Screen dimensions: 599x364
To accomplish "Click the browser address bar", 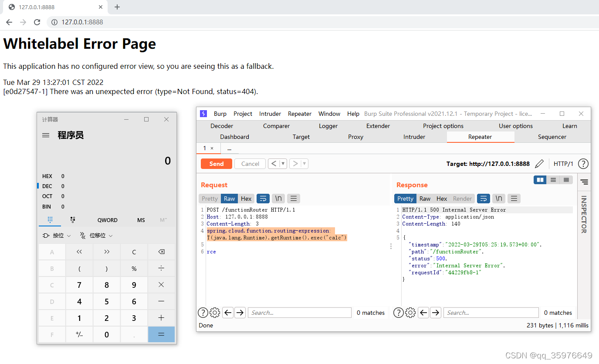I will [322, 22].
